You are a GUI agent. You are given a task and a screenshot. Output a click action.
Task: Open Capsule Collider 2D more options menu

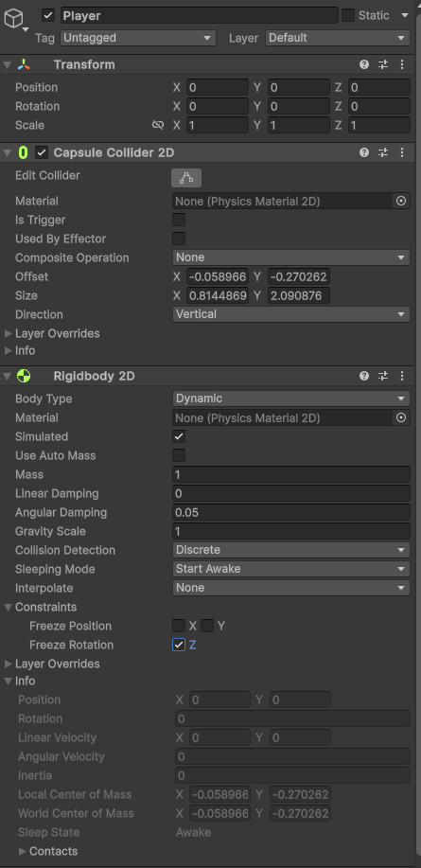[402, 152]
